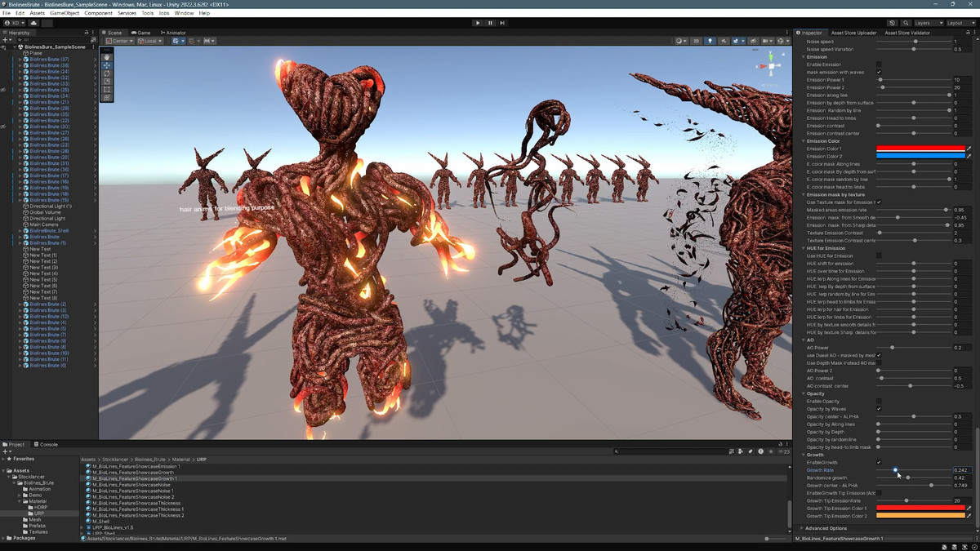Lock the Hierarchy panel
This screenshot has width=980, height=551.
pyautogui.click(x=87, y=33)
